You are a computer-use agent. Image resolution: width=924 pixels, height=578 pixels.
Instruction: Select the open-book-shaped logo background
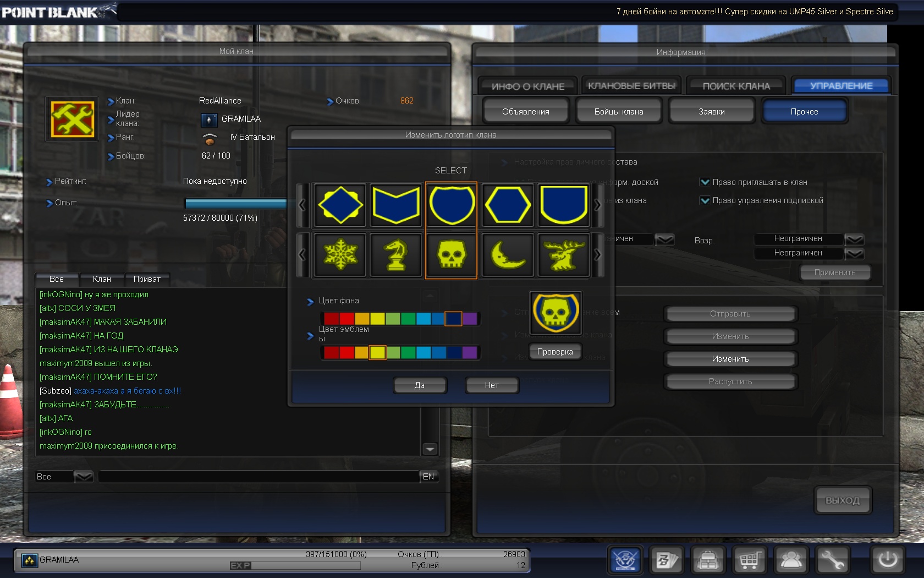[x=396, y=205]
